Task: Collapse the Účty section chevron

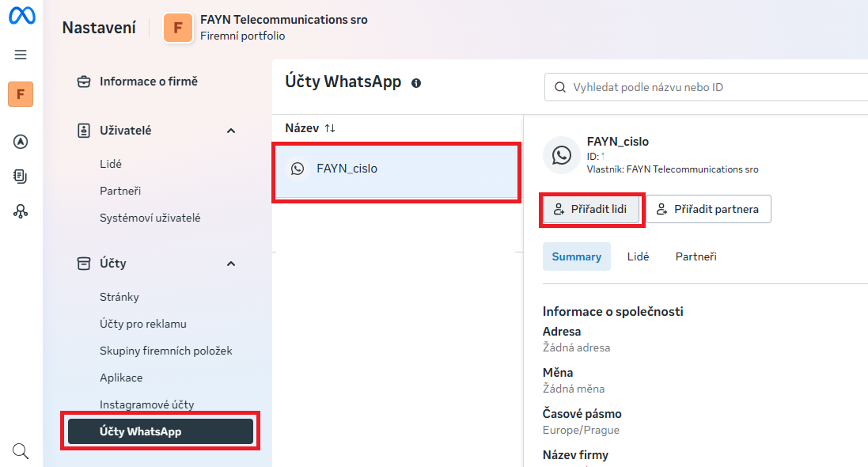Action: (x=231, y=264)
